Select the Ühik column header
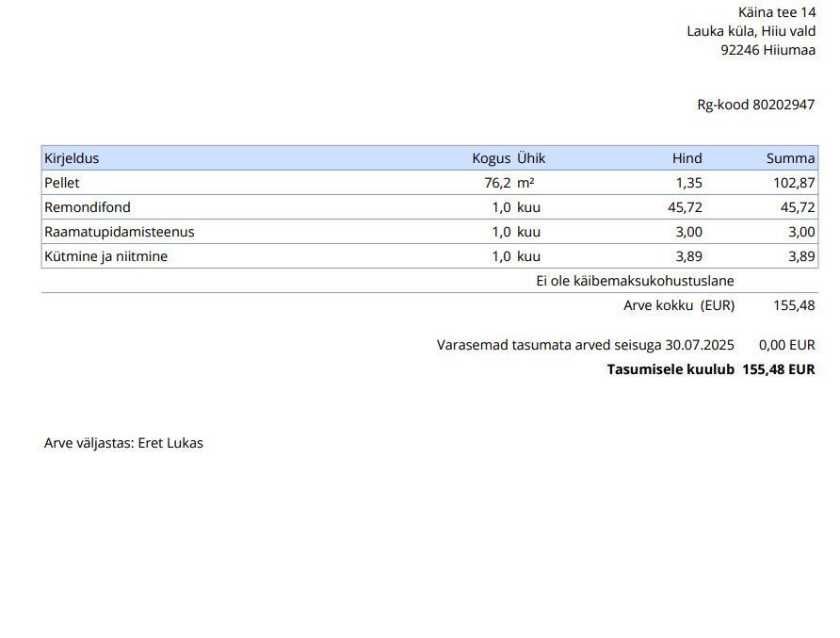This screenshot has height=638, width=840. pos(531,158)
